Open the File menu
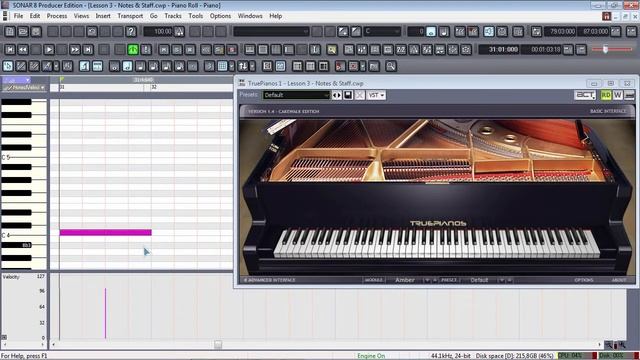 [x=18, y=16]
